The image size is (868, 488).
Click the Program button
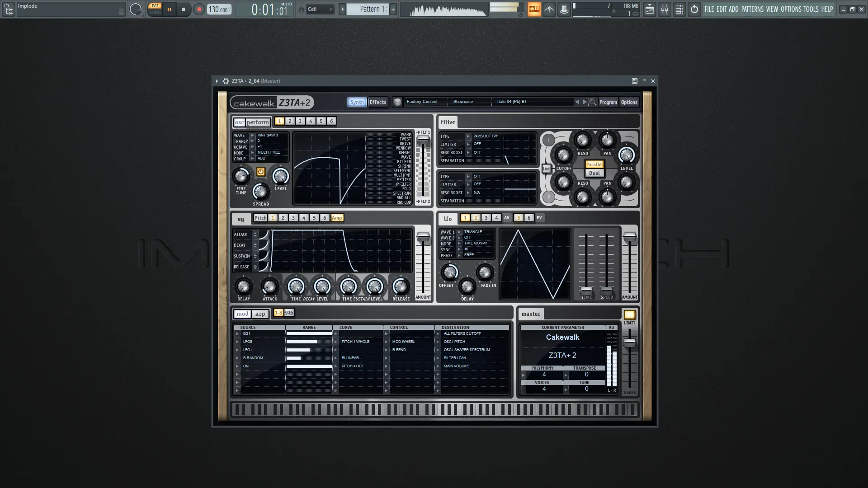click(x=608, y=102)
